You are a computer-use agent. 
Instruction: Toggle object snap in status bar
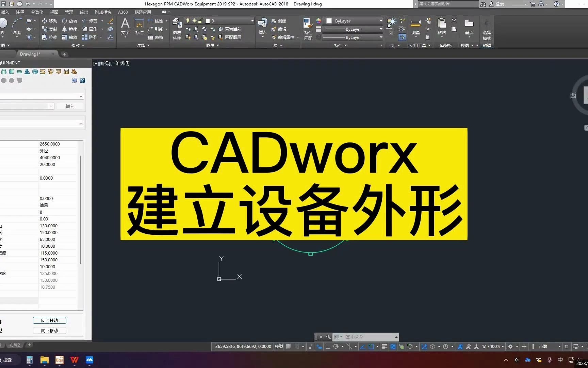(x=371, y=346)
